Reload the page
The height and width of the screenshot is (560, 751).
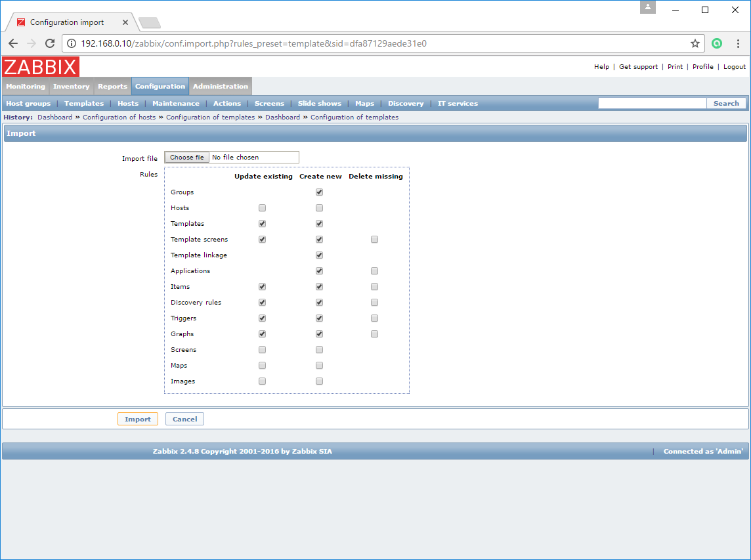tap(50, 43)
